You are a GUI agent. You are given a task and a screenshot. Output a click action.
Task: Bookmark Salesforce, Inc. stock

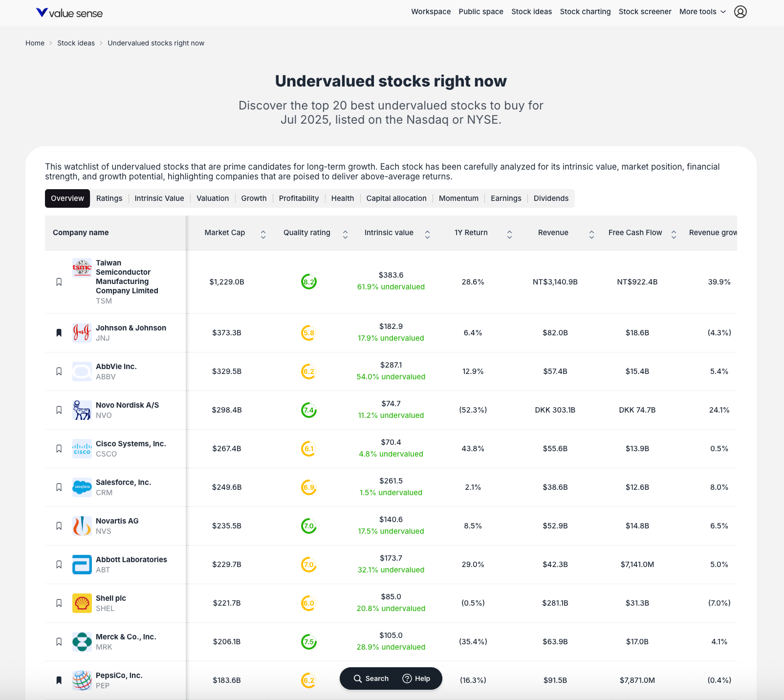(59, 487)
